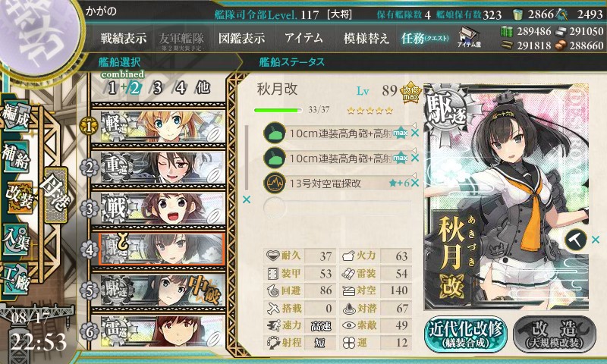Remove all equipment using left side X
This screenshot has width=607, height=364.
(246, 199)
